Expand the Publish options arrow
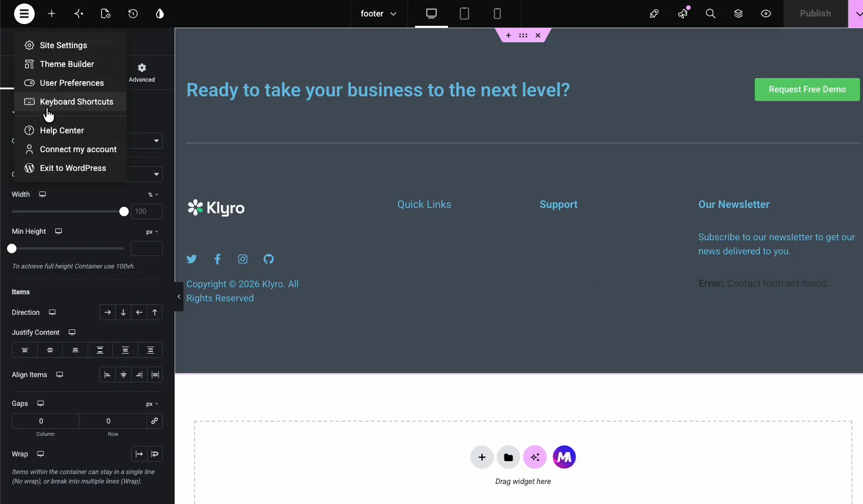This screenshot has height=504, width=863. [x=856, y=14]
